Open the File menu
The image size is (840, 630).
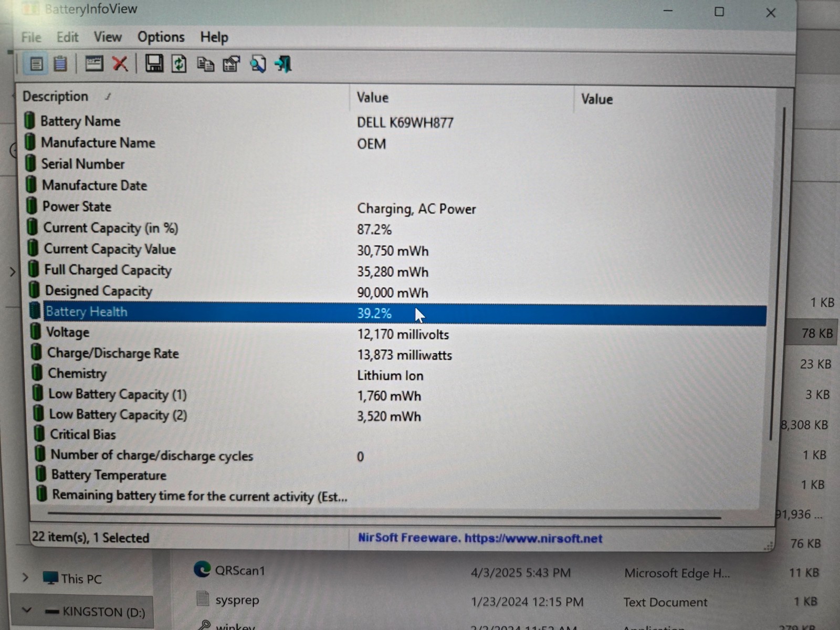tap(31, 37)
